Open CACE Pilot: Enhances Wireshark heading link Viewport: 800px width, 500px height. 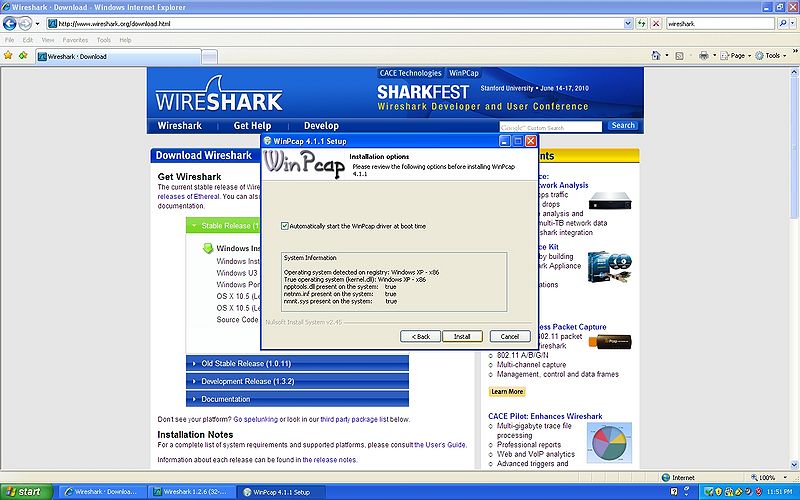click(545, 416)
